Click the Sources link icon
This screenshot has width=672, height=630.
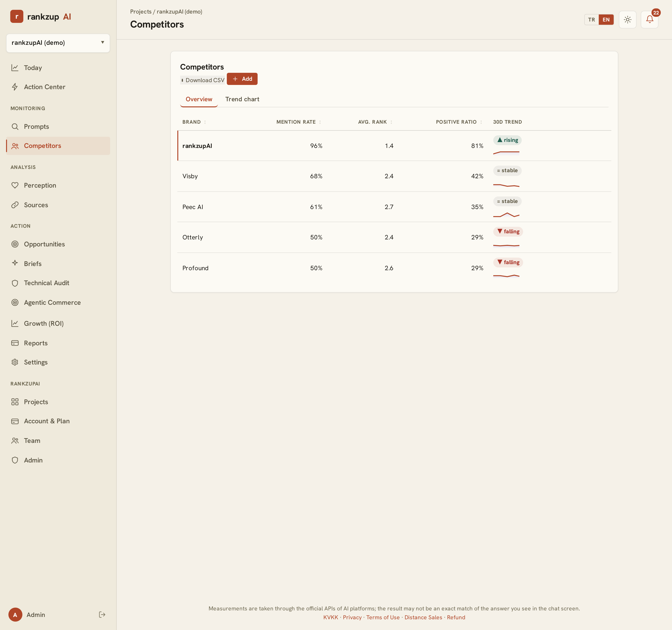15,205
